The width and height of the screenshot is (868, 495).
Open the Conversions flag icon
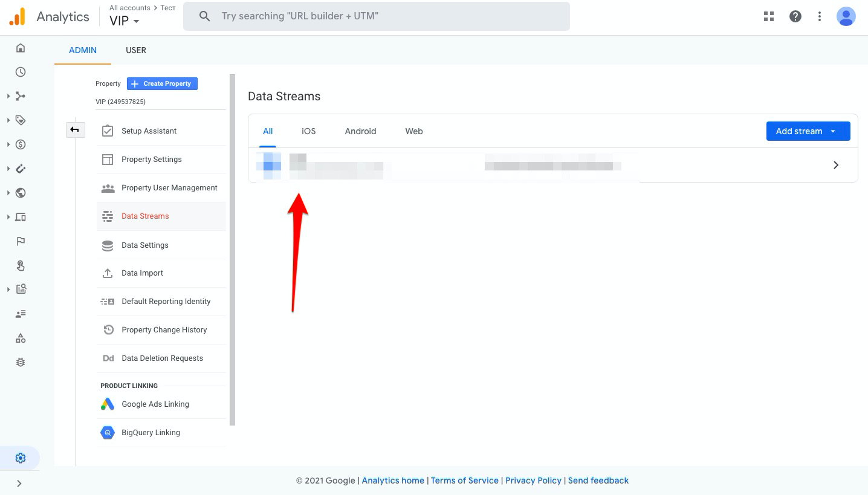pos(21,241)
